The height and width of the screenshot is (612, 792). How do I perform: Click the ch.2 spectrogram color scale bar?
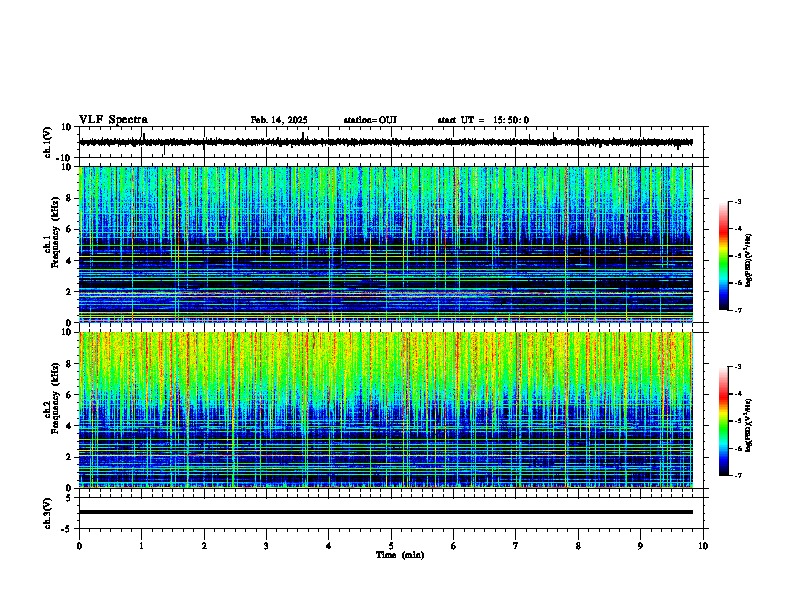(x=724, y=421)
